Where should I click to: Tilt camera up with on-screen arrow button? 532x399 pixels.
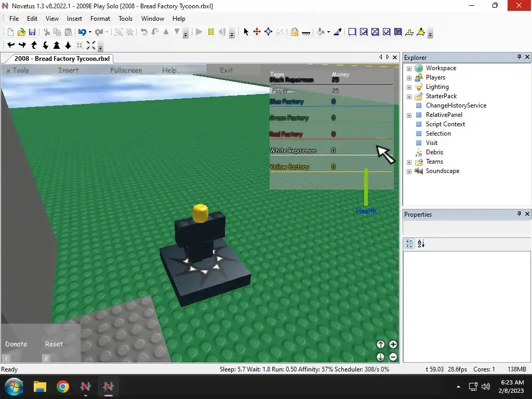coord(380,344)
